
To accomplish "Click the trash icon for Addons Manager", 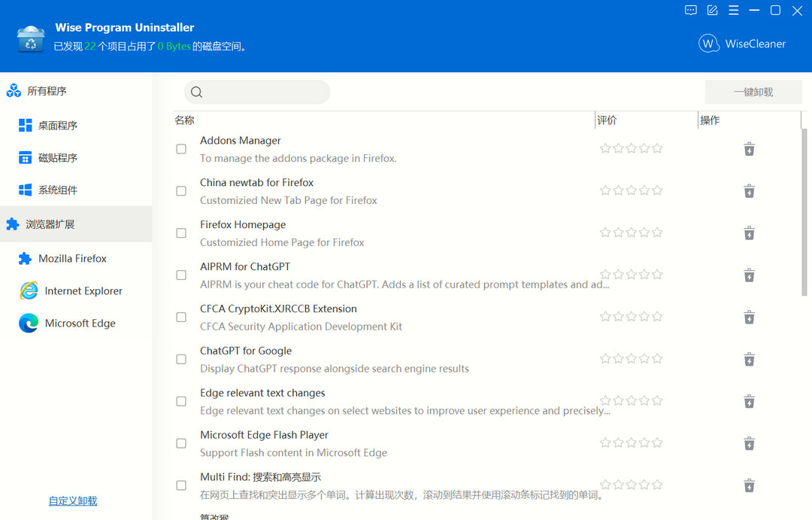I will point(749,149).
